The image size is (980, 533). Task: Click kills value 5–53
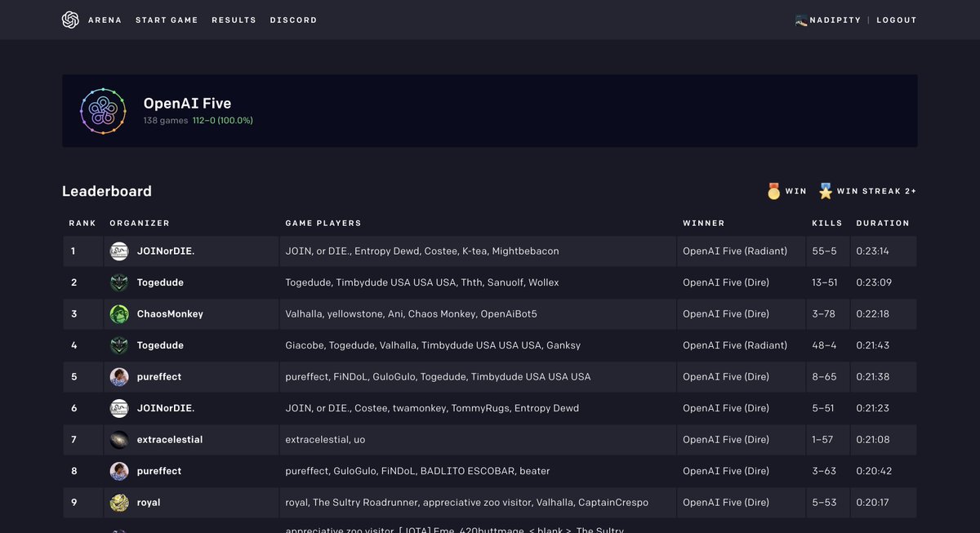click(x=824, y=503)
